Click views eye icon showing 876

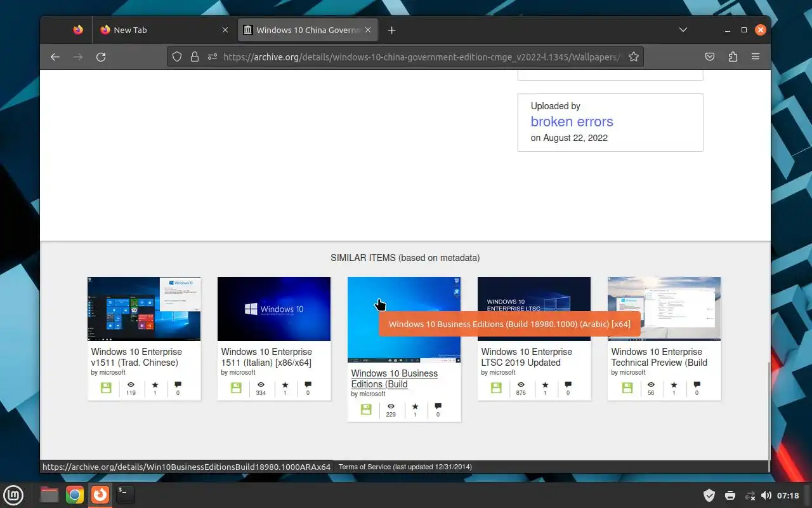(521, 385)
